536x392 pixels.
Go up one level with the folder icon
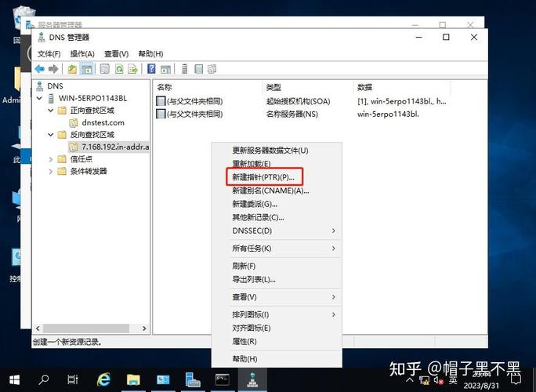point(72,69)
